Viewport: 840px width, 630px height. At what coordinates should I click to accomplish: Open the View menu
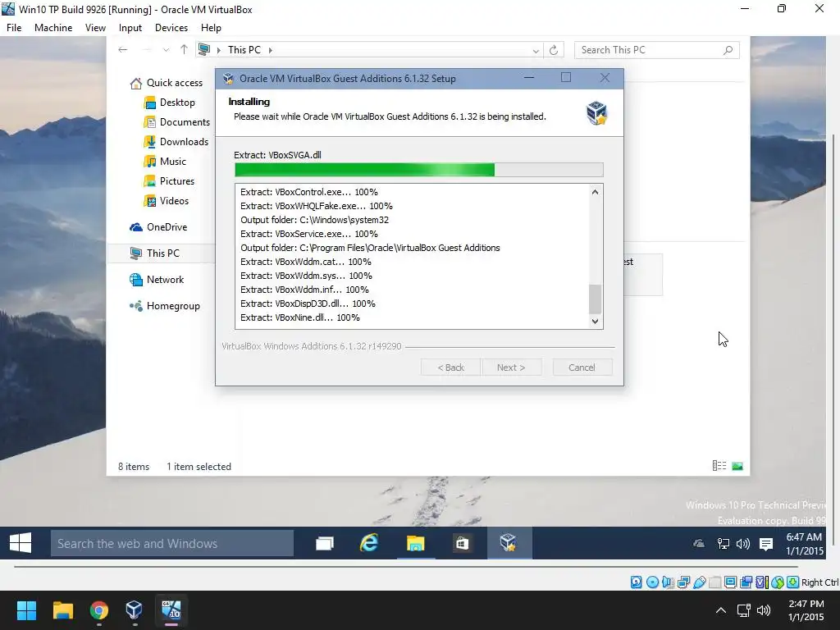click(x=95, y=28)
